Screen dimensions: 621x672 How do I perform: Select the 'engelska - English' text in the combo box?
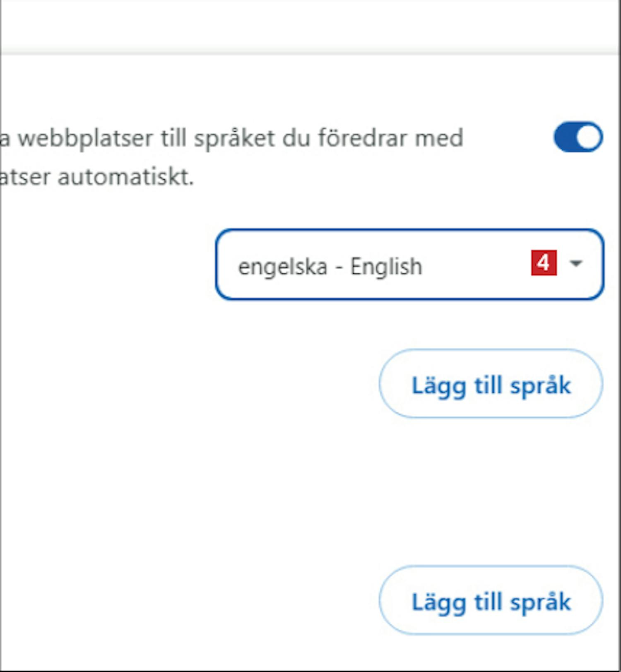tap(330, 266)
